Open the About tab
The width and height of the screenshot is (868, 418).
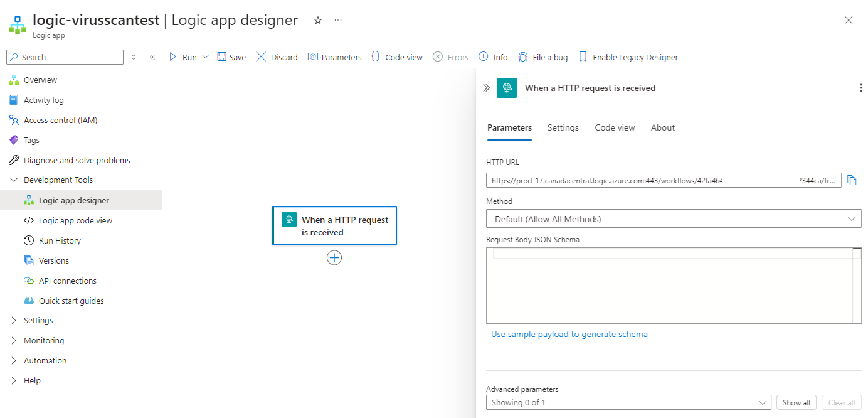pyautogui.click(x=663, y=128)
